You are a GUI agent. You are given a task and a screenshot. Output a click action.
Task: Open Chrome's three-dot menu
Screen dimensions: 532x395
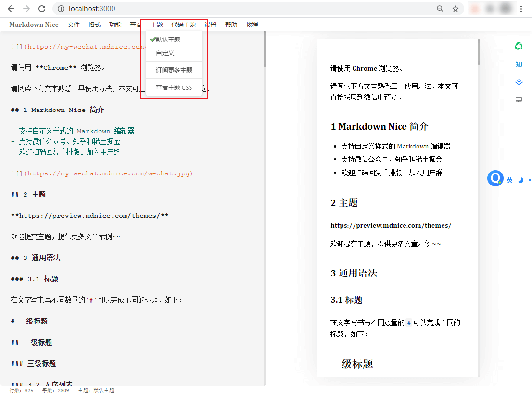click(x=521, y=9)
